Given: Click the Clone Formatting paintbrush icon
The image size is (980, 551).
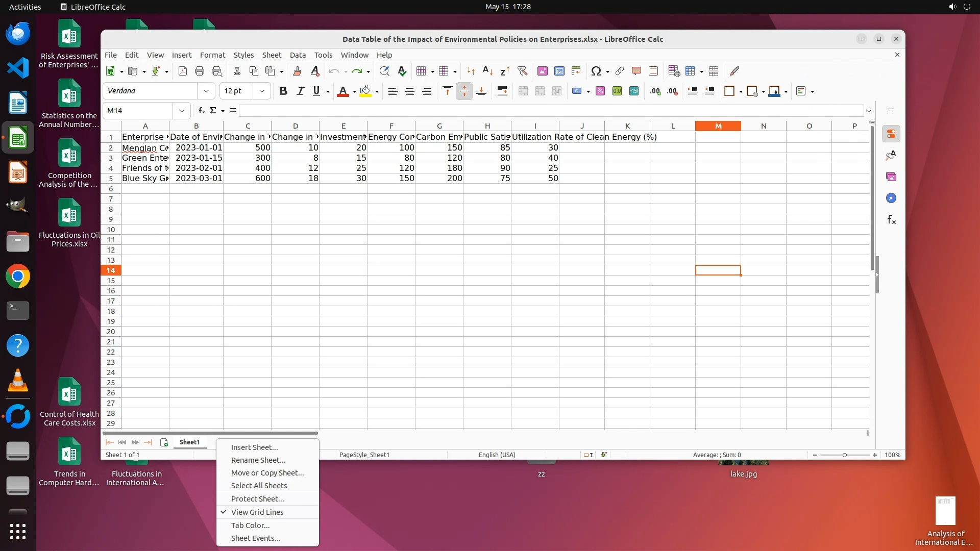Looking at the screenshot, I should 297,71.
